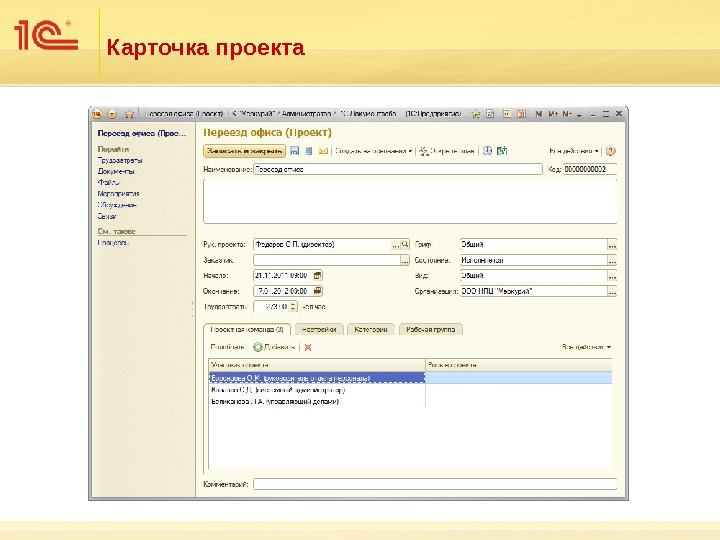Send by email using the envelope icon
The width and height of the screenshot is (720, 540).
[323, 151]
